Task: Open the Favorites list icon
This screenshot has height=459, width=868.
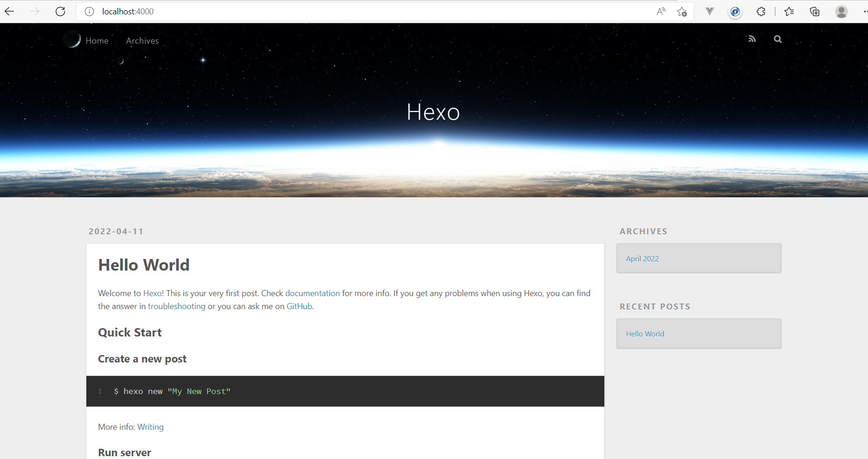Action: 789,12
